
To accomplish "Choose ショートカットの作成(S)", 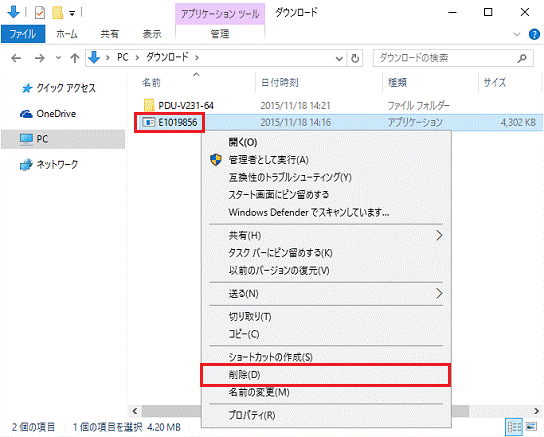I will [x=326, y=357].
